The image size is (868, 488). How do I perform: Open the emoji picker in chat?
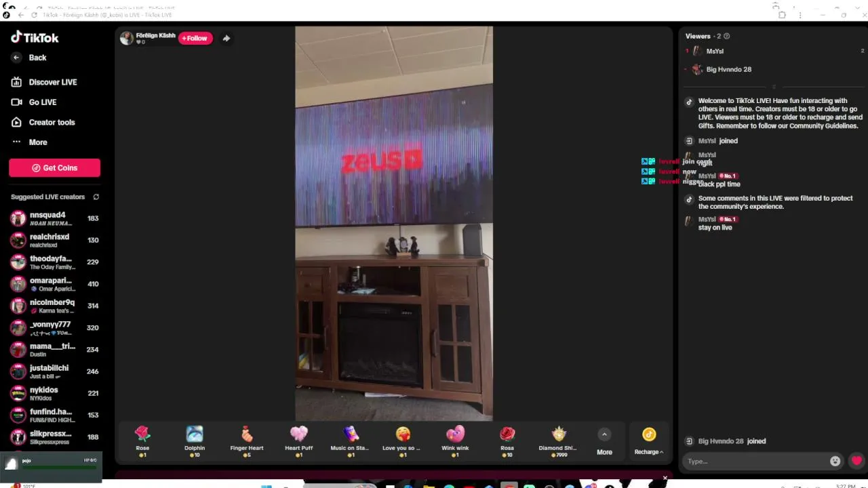click(835, 461)
